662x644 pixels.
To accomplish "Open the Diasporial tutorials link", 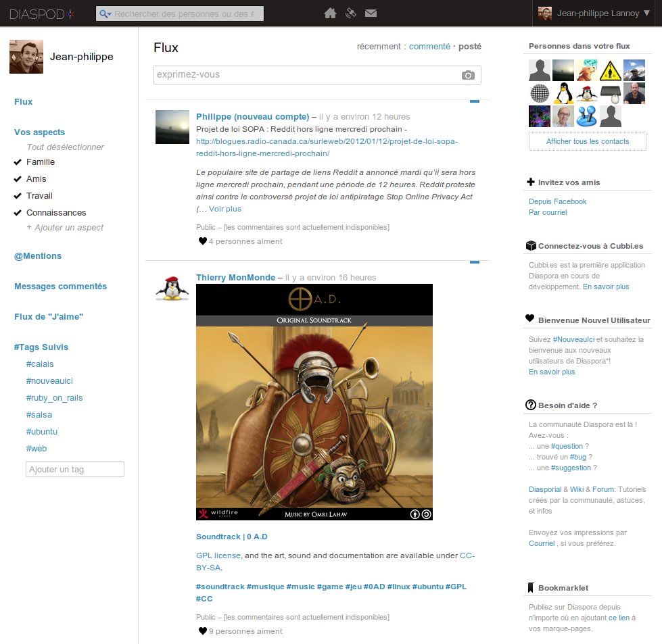I will [545, 489].
